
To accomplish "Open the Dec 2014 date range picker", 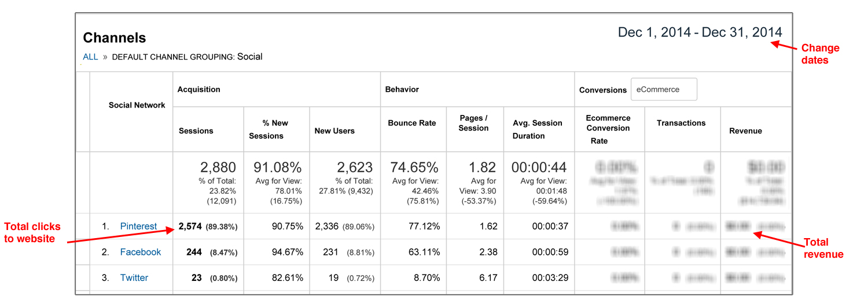I will click(700, 32).
